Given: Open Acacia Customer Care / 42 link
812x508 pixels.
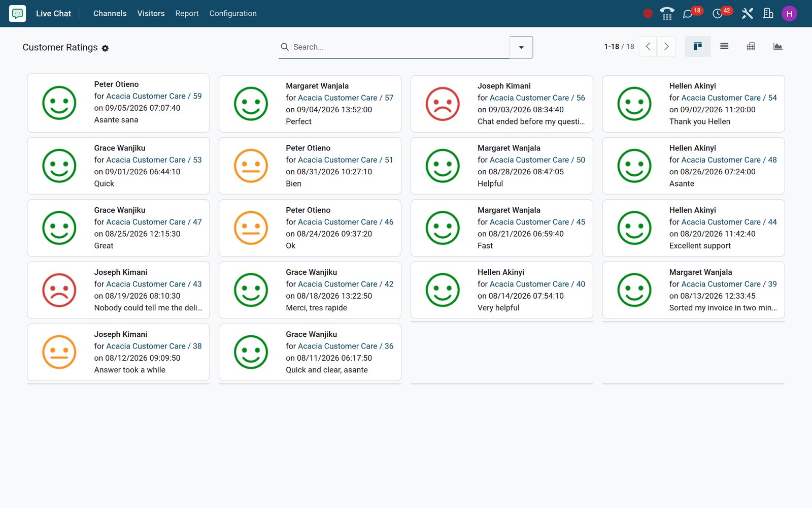Looking at the screenshot, I should 346,284.
